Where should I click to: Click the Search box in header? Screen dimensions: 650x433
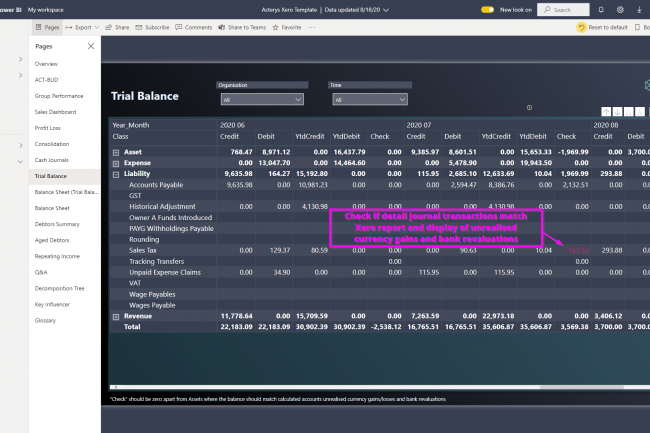(x=563, y=10)
